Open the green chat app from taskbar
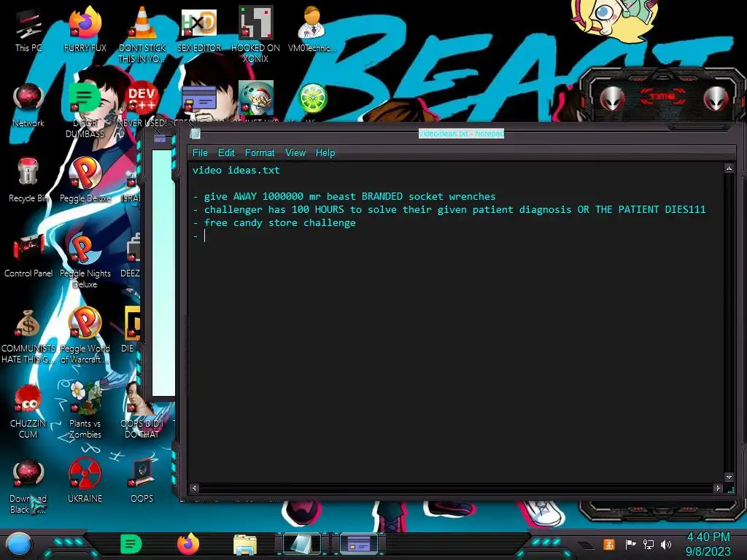Image resolution: width=747 pixels, height=560 pixels. click(131, 544)
